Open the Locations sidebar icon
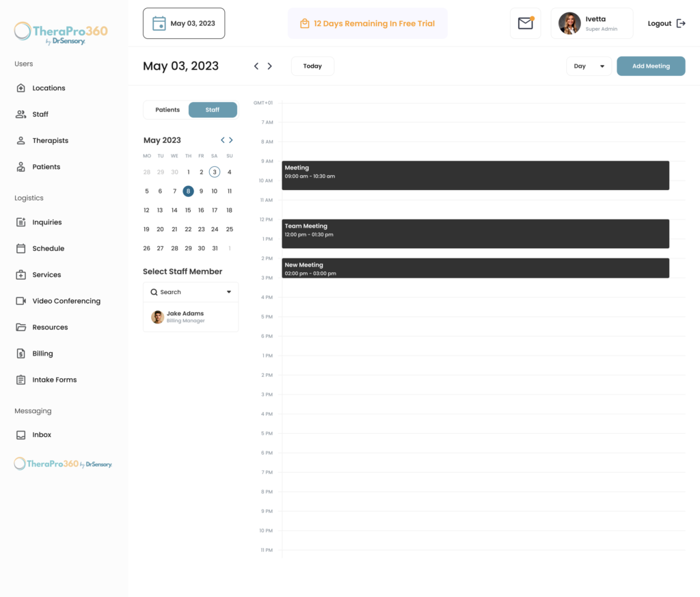Image resolution: width=700 pixels, height=597 pixels. (x=21, y=88)
